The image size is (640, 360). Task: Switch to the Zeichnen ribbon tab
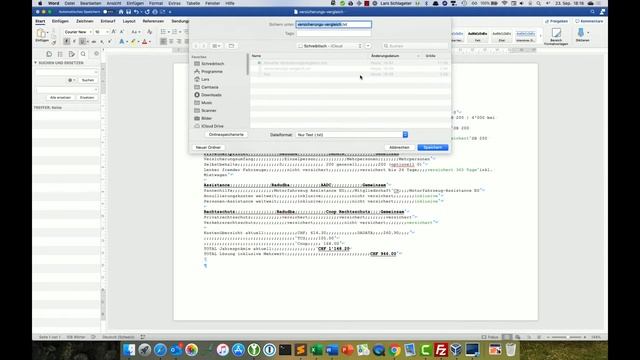[x=84, y=21]
